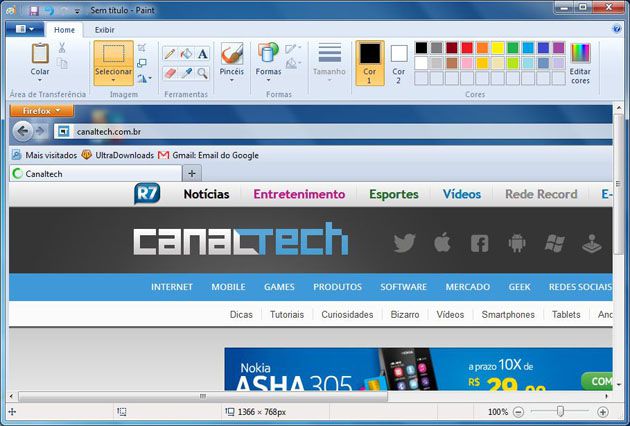Open the quick access toolbar customize arrow
The width and height of the screenshot is (630, 426).
click(77, 11)
